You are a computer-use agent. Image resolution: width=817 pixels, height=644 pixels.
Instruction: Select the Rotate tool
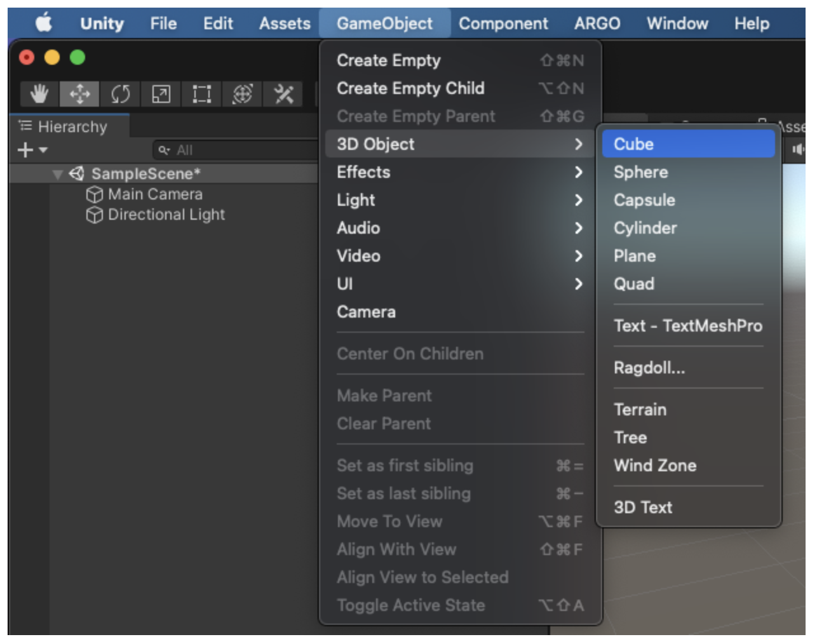click(x=120, y=94)
